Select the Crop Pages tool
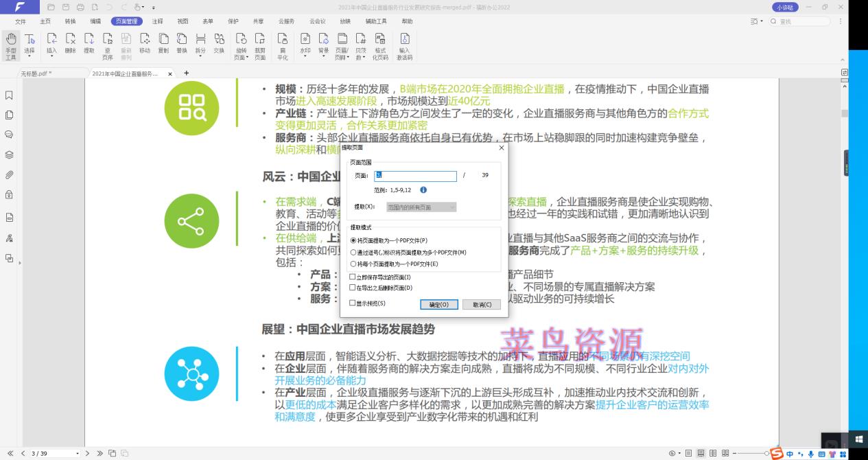Image resolution: width=868 pixels, height=460 pixels. pyautogui.click(x=259, y=46)
